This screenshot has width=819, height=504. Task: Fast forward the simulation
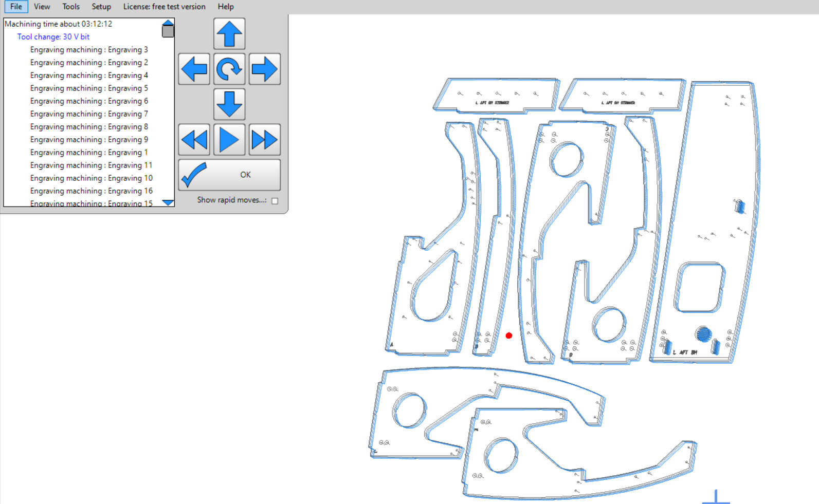pos(265,140)
